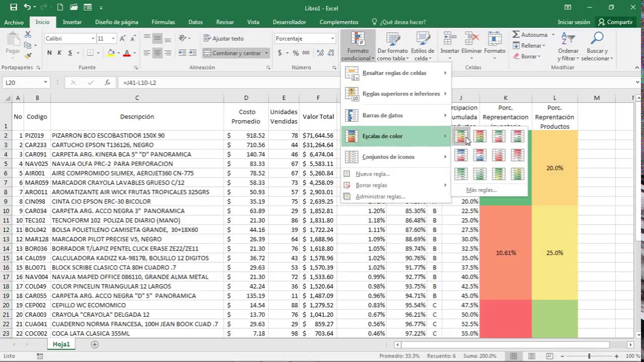Open the Resaltar reglas de celdas submenu
This screenshot has width=644, height=362.
coord(396,73)
